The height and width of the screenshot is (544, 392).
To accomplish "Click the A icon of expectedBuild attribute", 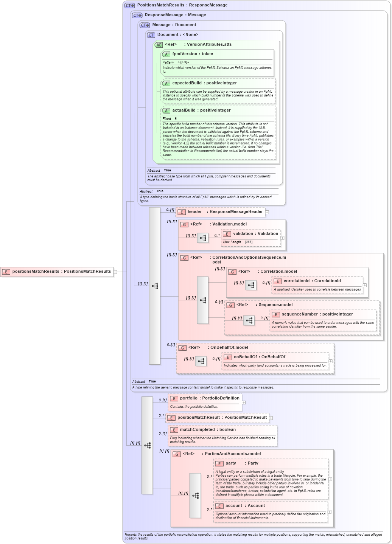I will 166,83.
